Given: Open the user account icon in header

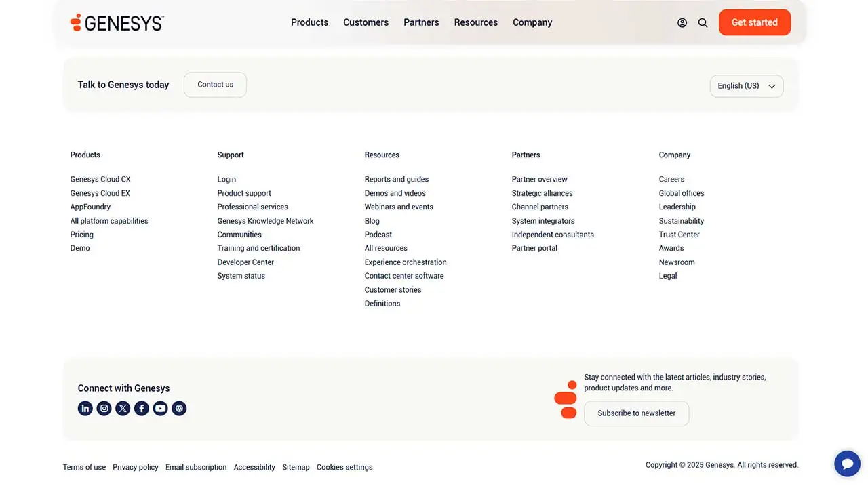Looking at the screenshot, I should [x=682, y=23].
